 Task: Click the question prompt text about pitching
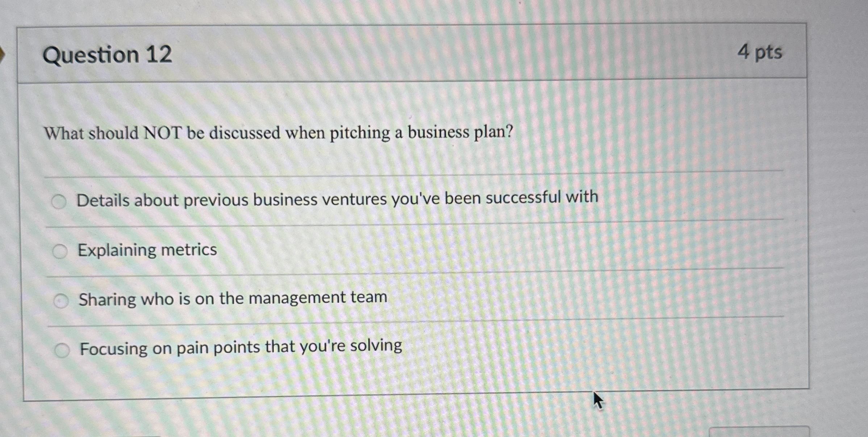point(277,133)
